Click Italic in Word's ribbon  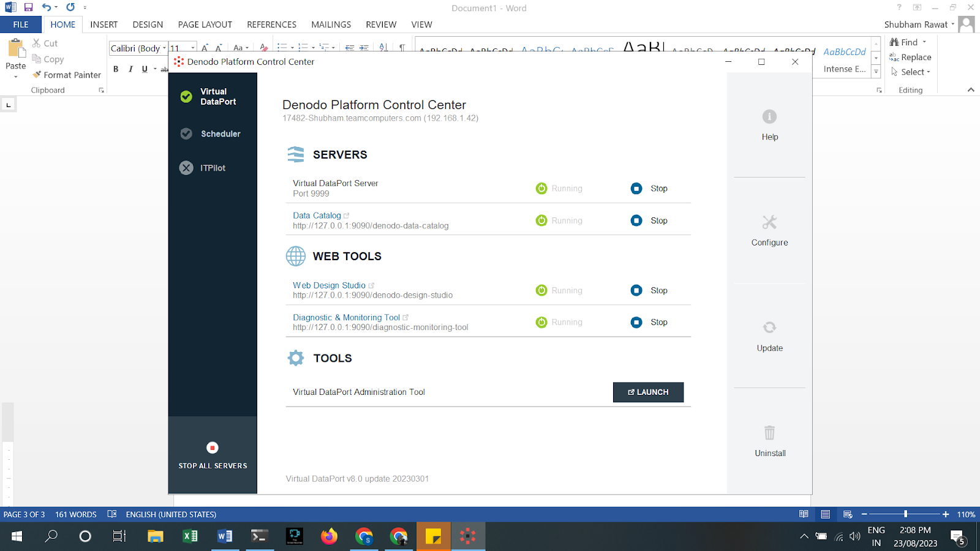[130, 69]
